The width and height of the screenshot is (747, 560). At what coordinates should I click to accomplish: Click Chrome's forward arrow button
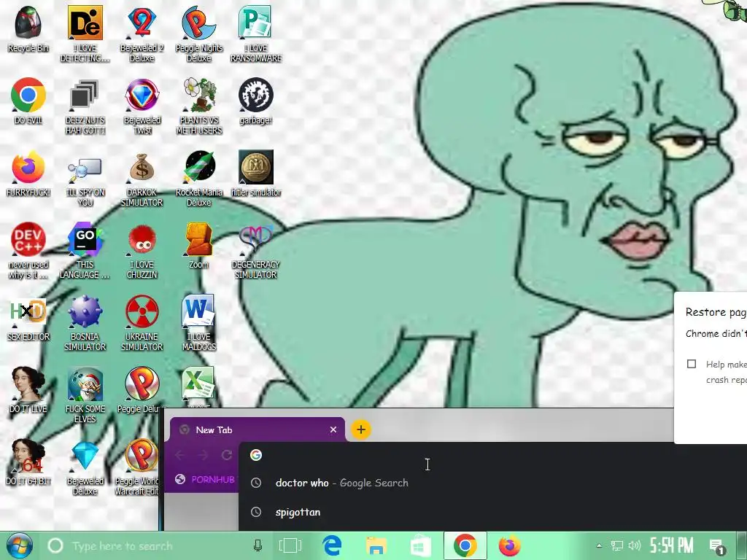point(204,455)
